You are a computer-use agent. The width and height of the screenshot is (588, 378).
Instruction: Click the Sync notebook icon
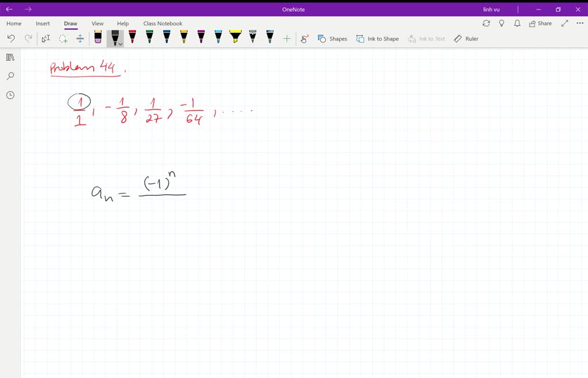[x=486, y=23]
